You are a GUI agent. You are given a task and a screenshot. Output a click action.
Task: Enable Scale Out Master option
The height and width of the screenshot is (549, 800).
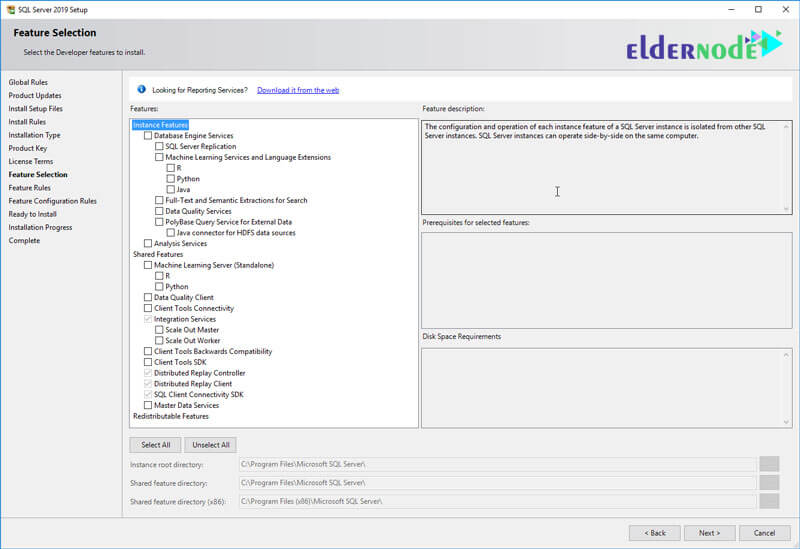point(159,330)
